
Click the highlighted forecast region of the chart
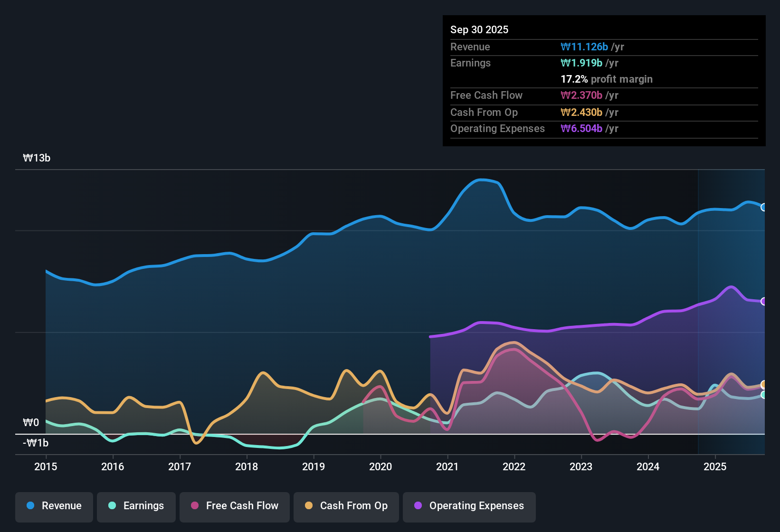732,309
